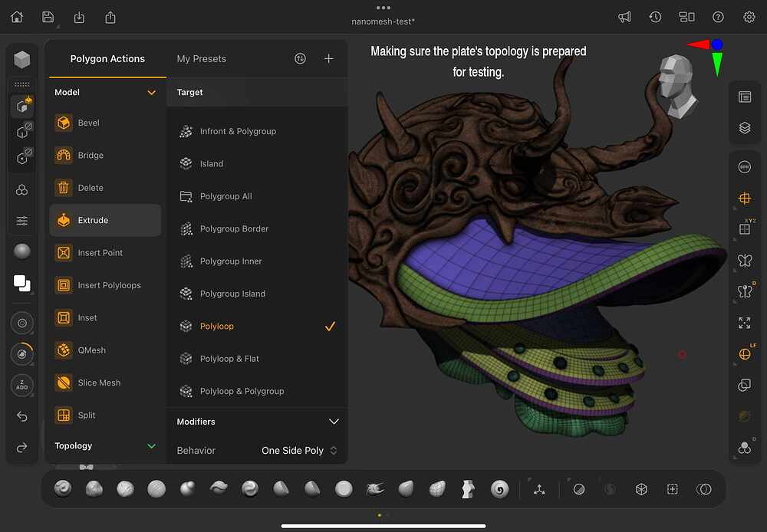
Task: Select the QMesh action
Action: [105, 350]
